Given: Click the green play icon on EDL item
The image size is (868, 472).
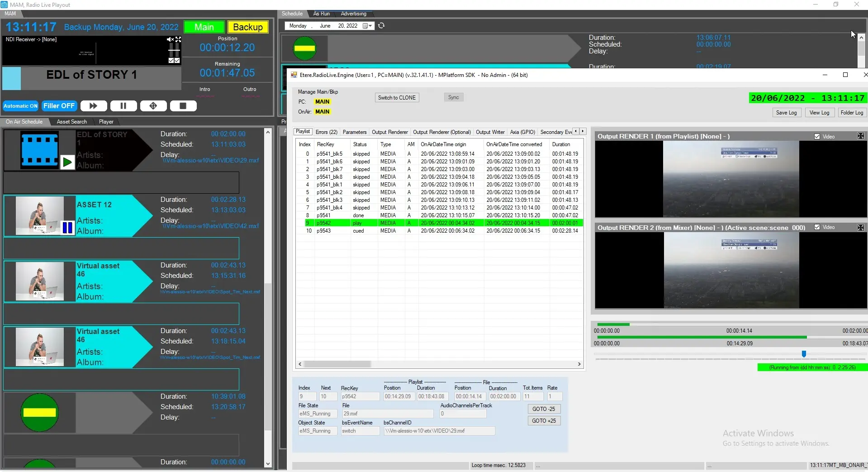Looking at the screenshot, I should pos(67,162).
